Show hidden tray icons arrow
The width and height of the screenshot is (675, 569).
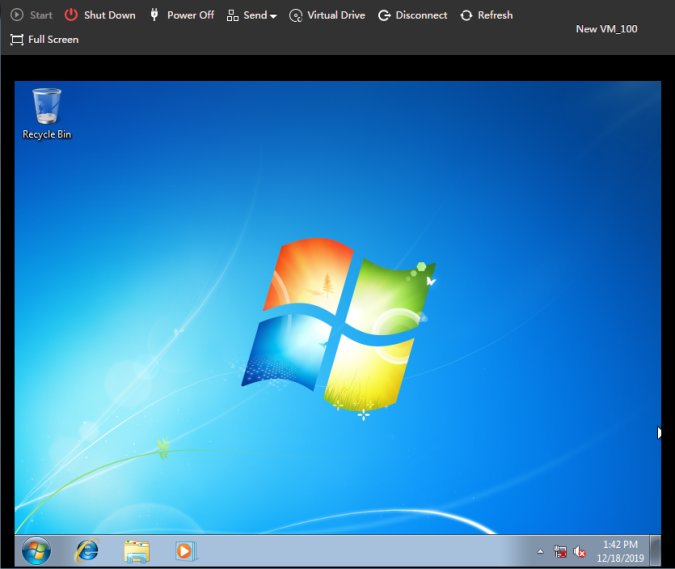(540, 551)
